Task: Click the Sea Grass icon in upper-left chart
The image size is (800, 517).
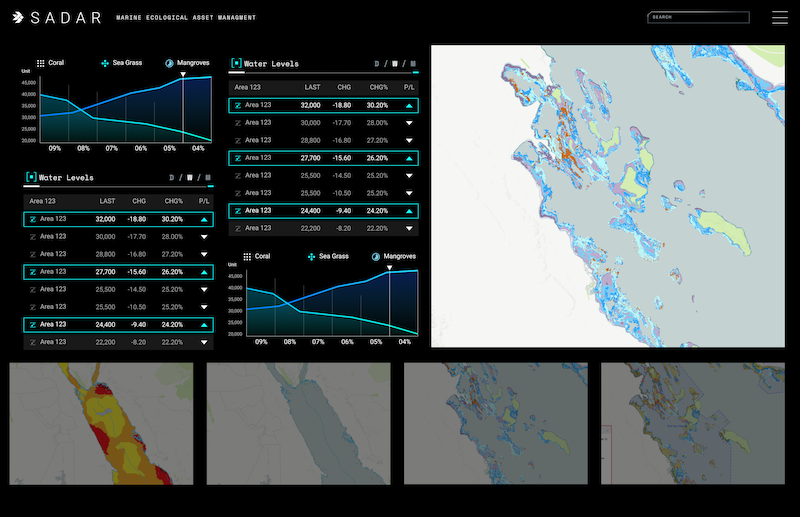Action: click(105, 63)
